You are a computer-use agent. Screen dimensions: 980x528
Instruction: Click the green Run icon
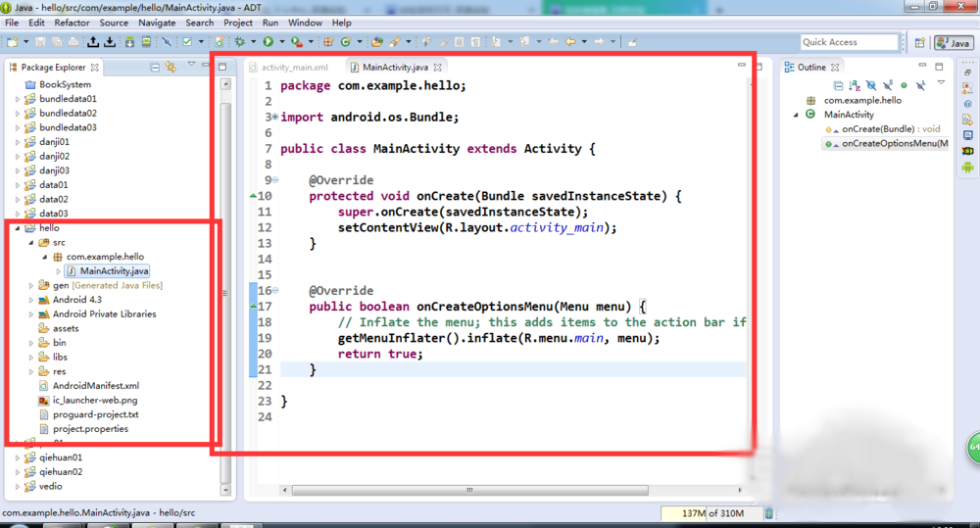pyautogui.click(x=269, y=42)
